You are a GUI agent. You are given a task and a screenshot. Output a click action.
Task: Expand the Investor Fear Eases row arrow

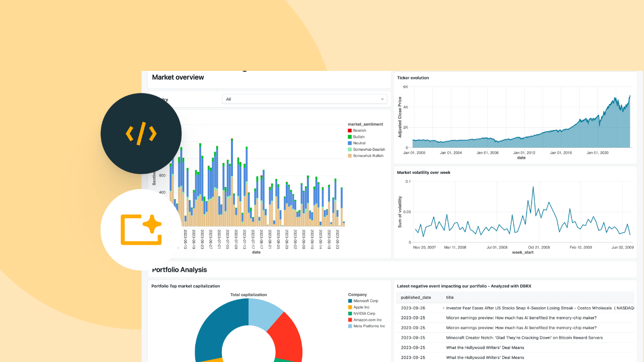coord(443,308)
